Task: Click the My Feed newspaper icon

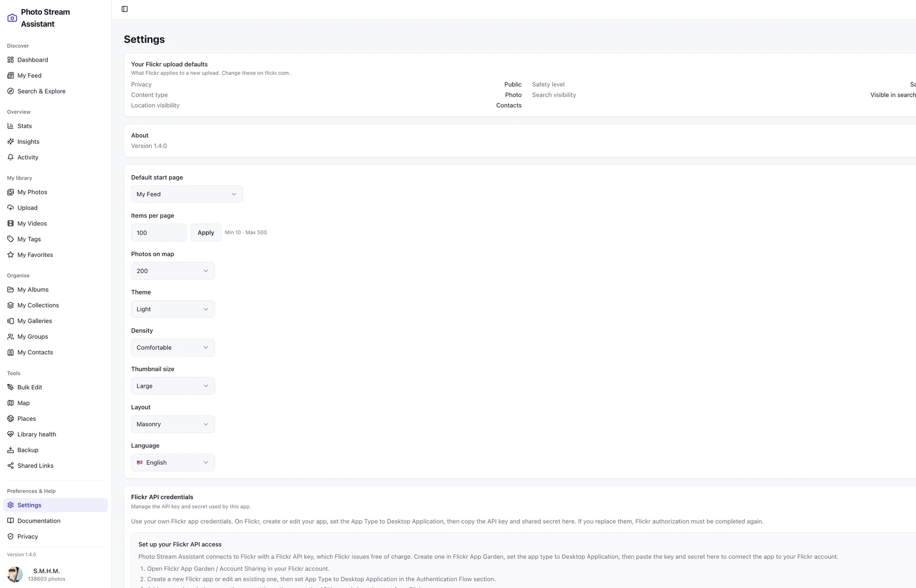Action: (x=11, y=75)
